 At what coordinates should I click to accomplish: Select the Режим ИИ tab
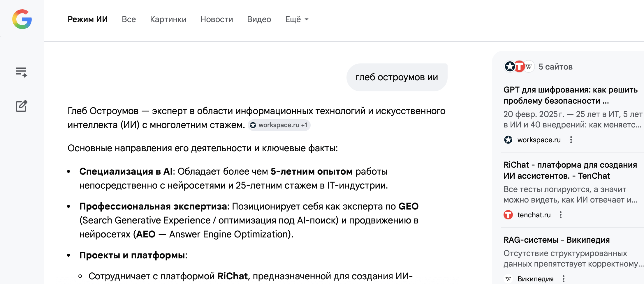click(87, 19)
